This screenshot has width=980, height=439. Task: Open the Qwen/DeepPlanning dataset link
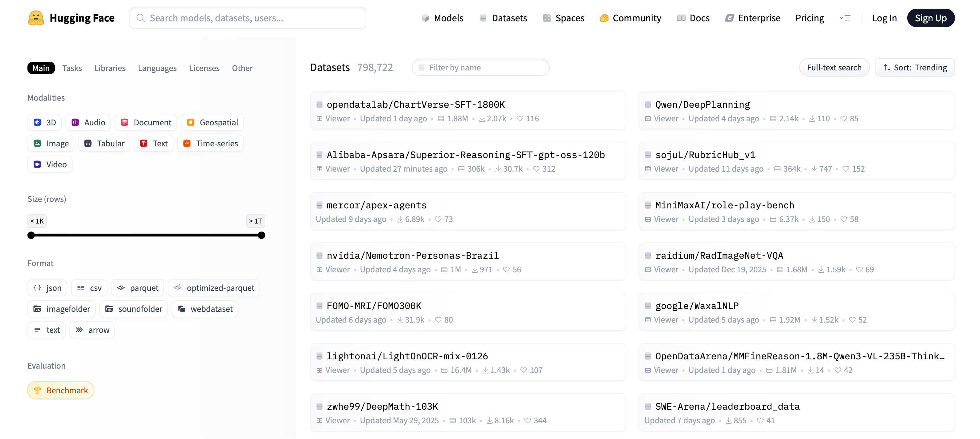702,104
